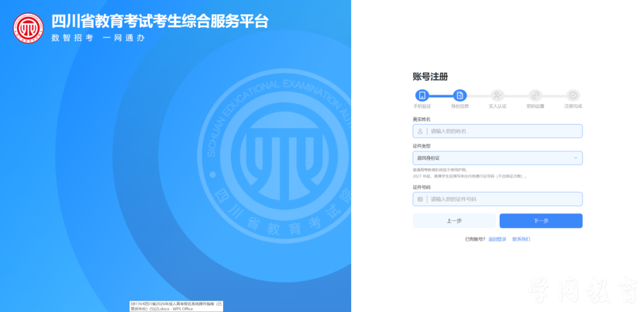Click the 下一步 next step button
644x312 pixels.
click(x=541, y=221)
